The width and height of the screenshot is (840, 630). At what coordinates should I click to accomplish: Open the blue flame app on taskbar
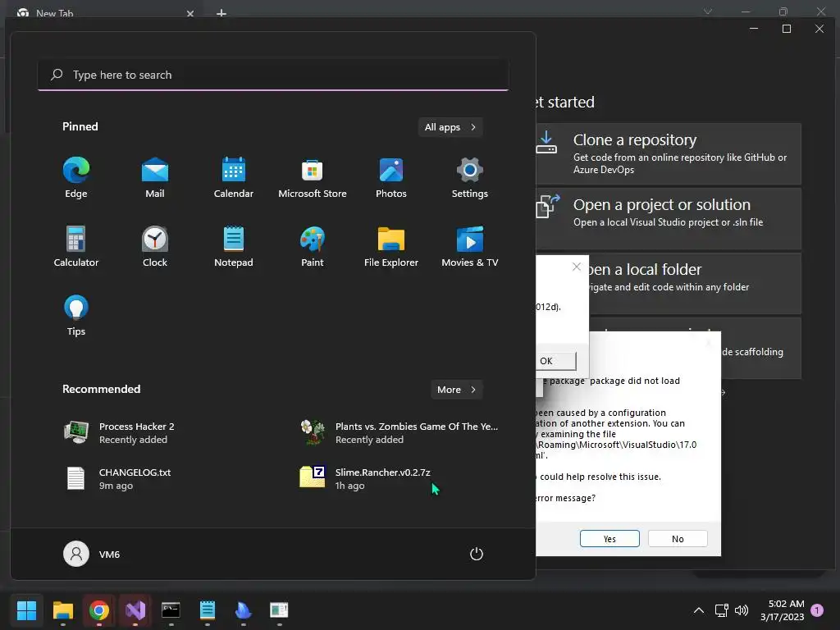[x=243, y=610]
